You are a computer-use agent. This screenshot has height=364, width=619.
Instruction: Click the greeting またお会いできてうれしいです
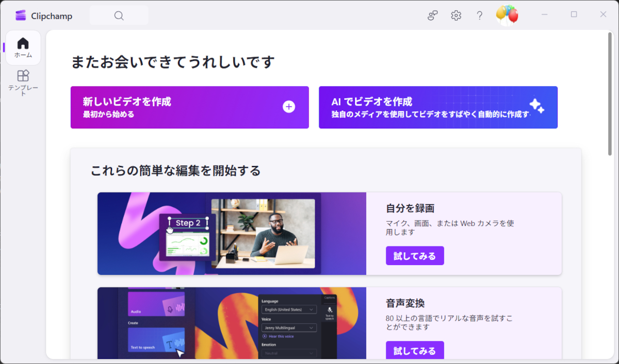coord(173,62)
